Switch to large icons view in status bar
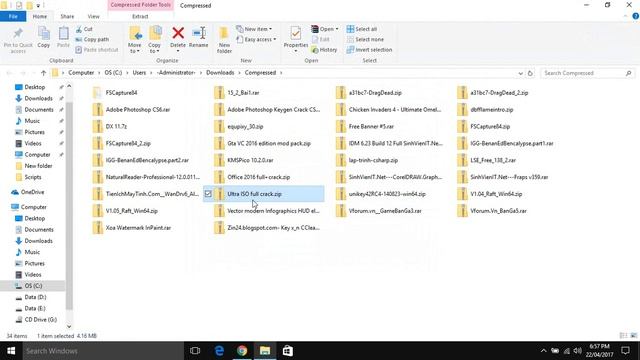 pyautogui.click(x=633, y=336)
